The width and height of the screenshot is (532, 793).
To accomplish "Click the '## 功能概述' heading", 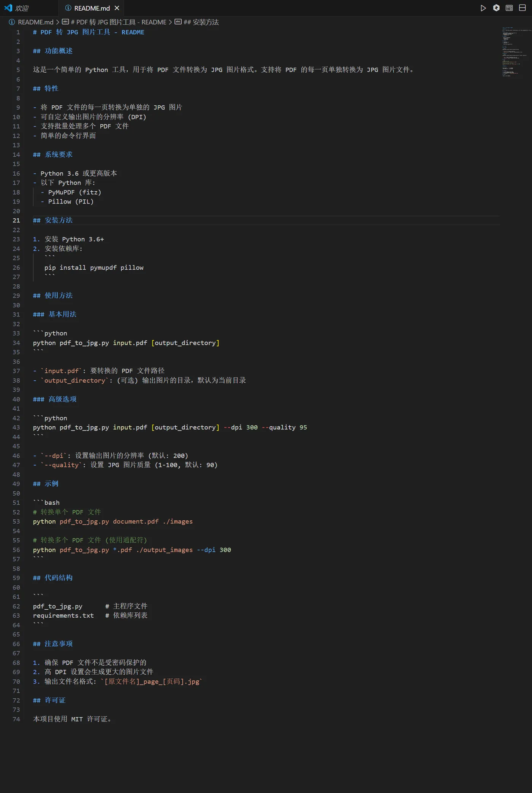I will coord(53,51).
